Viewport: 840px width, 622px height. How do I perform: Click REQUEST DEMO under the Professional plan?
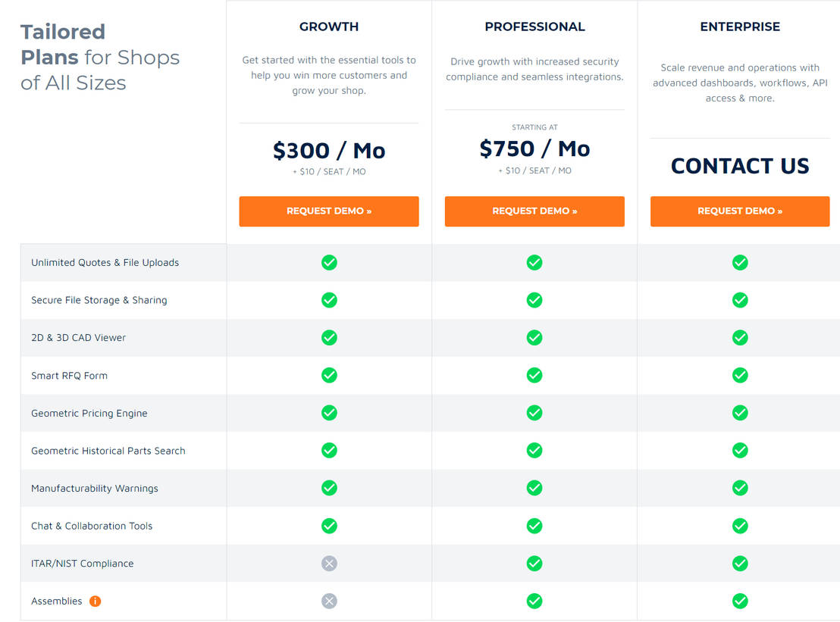[x=534, y=211]
